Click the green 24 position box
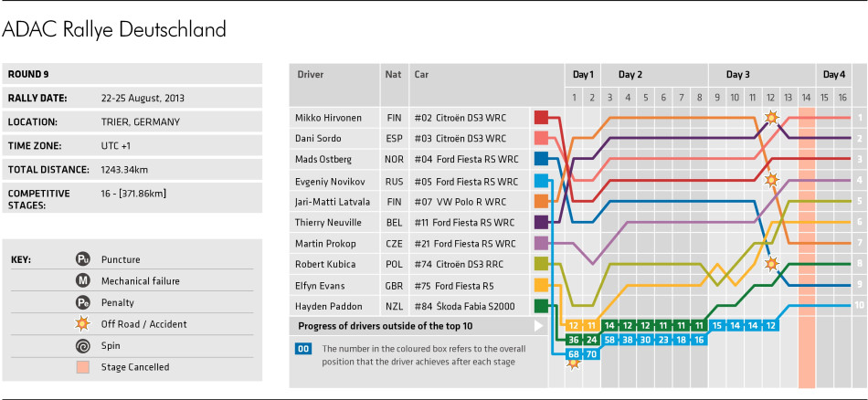Screen dimensions: 868x400 point(592,340)
